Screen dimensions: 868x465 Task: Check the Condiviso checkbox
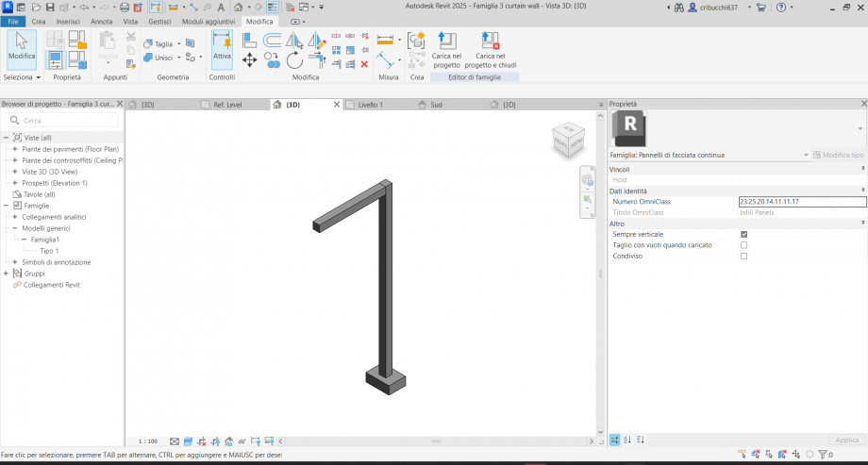(x=743, y=257)
